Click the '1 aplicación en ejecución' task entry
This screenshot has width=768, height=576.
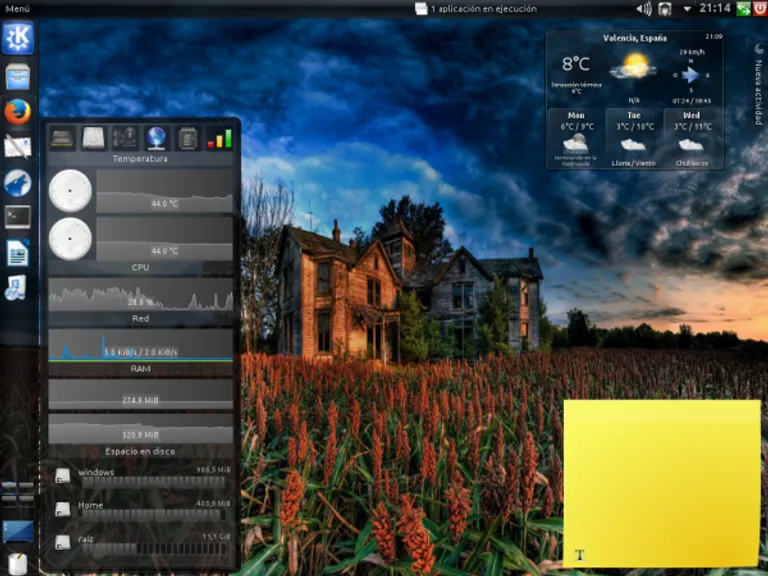pyautogui.click(x=476, y=9)
